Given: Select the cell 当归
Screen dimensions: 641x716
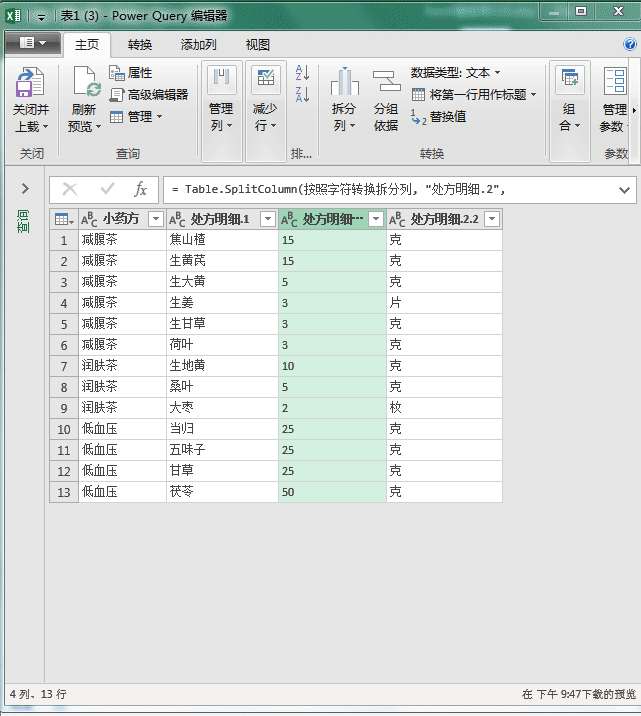Looking at the screenshot, I should pyautogui.click(x=222, y=429).
